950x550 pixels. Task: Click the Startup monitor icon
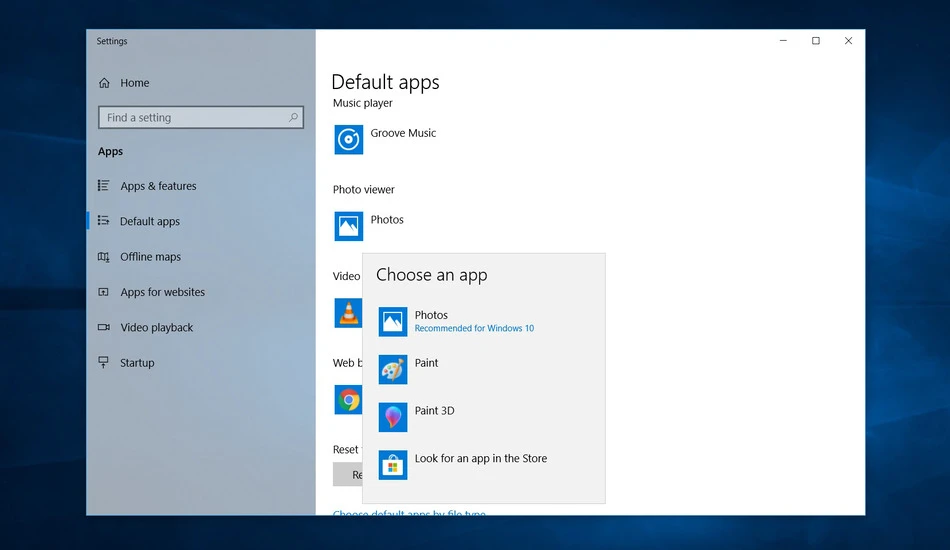[x=104, y=362]
